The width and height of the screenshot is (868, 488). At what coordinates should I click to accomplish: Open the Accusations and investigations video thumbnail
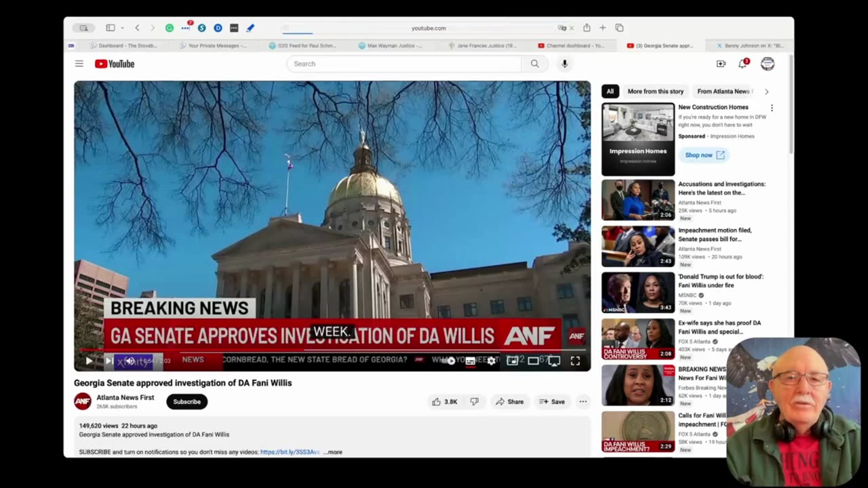(638, 200)
